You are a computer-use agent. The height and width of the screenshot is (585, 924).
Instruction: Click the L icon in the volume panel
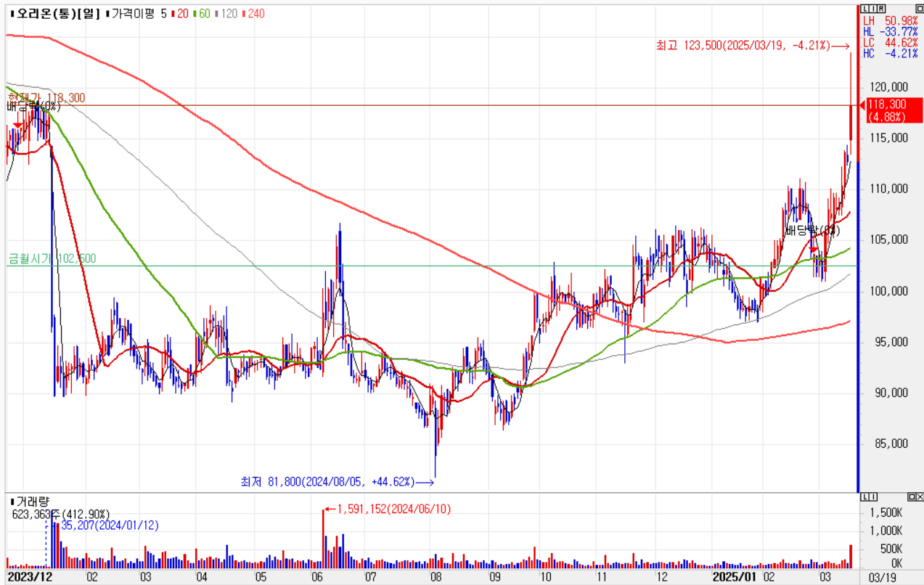click(863, 496)
